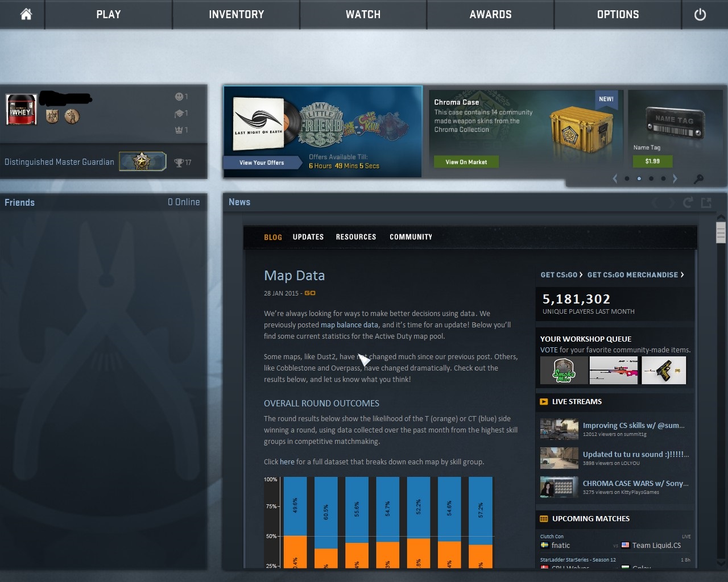Click the scrollbar down arrow

click(721, 563)
